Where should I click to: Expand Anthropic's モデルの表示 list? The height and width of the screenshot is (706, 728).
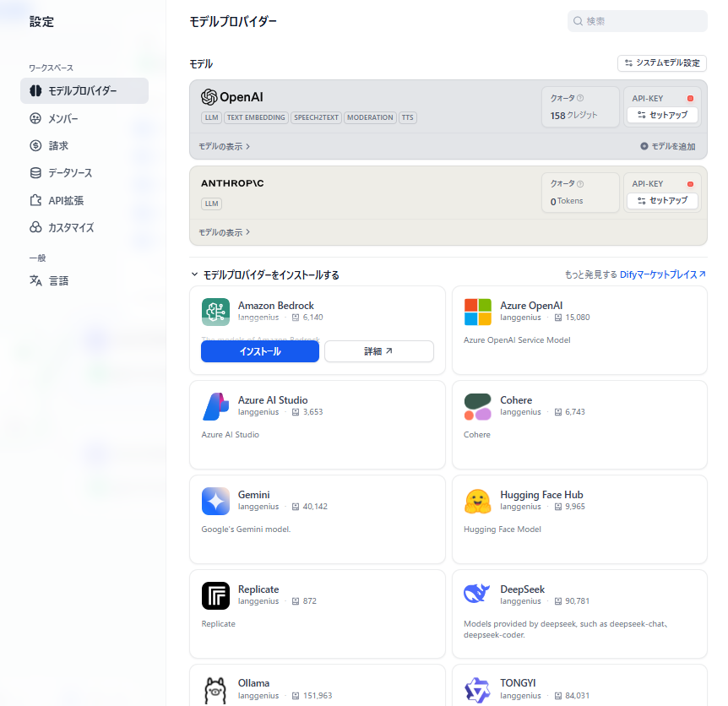225,232
